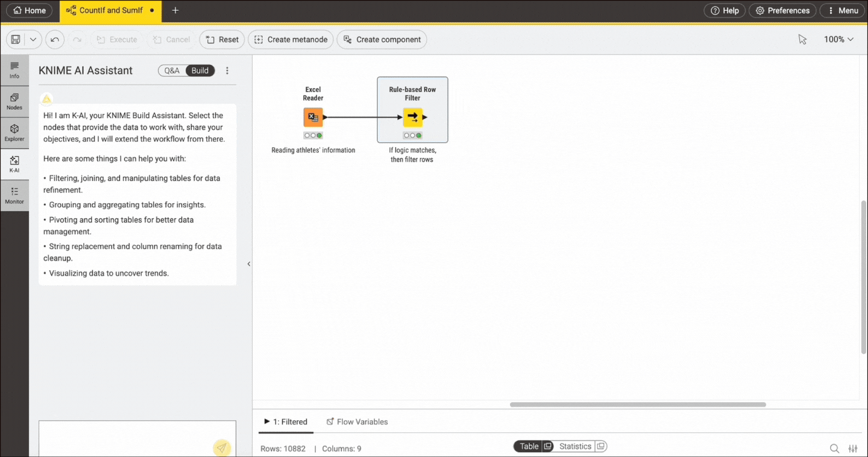The width and height of the screenshot is (868, 457).
Task: Open the Monitor sidebar panel
Action: 14,195
